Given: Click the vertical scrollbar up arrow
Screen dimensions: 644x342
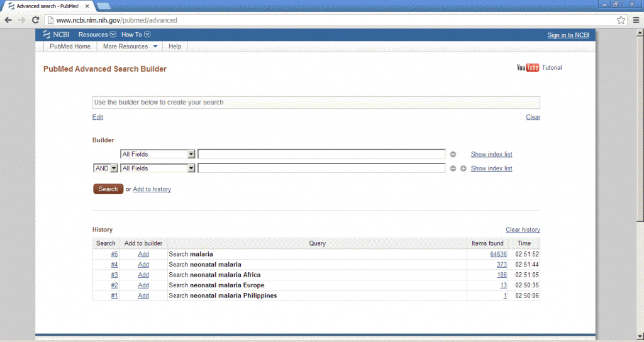Looking at the screenshot, I should click(640, 33).
